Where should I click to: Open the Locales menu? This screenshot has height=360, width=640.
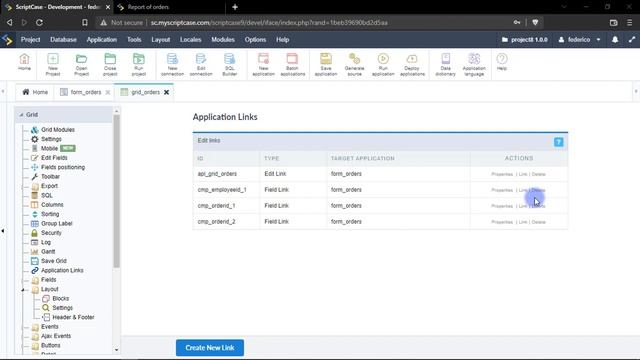click(191, 40)
